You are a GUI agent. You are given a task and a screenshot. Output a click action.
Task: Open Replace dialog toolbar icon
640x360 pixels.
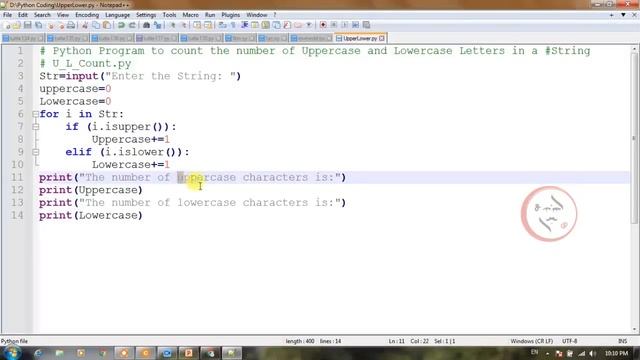point(158,25)
